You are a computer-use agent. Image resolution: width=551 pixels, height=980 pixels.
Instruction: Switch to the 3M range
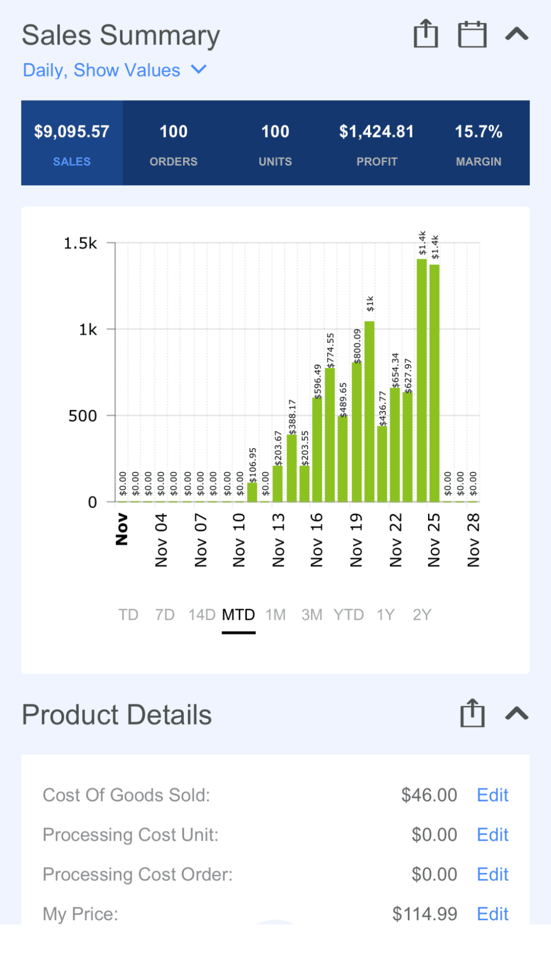312,614
